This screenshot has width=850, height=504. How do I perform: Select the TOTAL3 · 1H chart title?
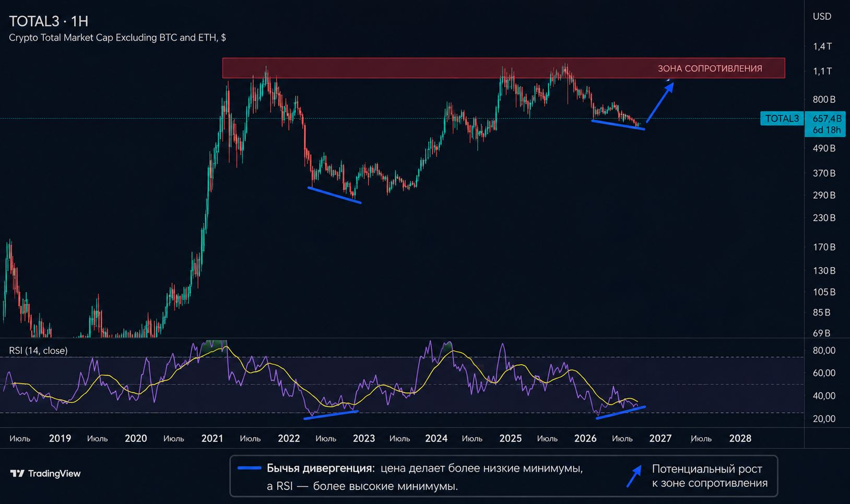49,21
